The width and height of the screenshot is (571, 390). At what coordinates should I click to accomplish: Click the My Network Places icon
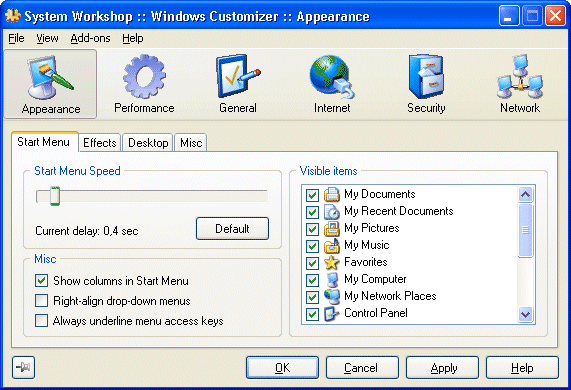[331, 296]
